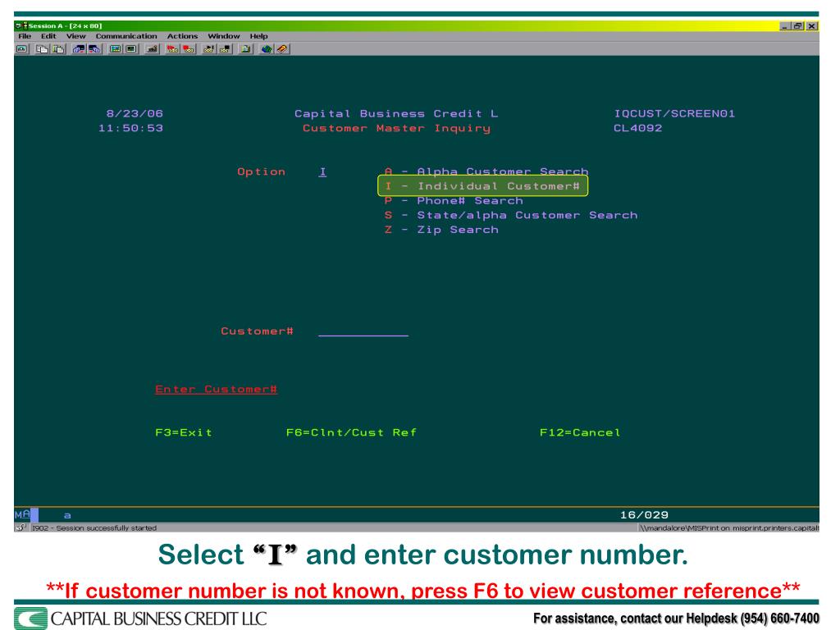Click the Customer# entry field
This screenshot has height=630, width=840.
click(x=363, y=331)
